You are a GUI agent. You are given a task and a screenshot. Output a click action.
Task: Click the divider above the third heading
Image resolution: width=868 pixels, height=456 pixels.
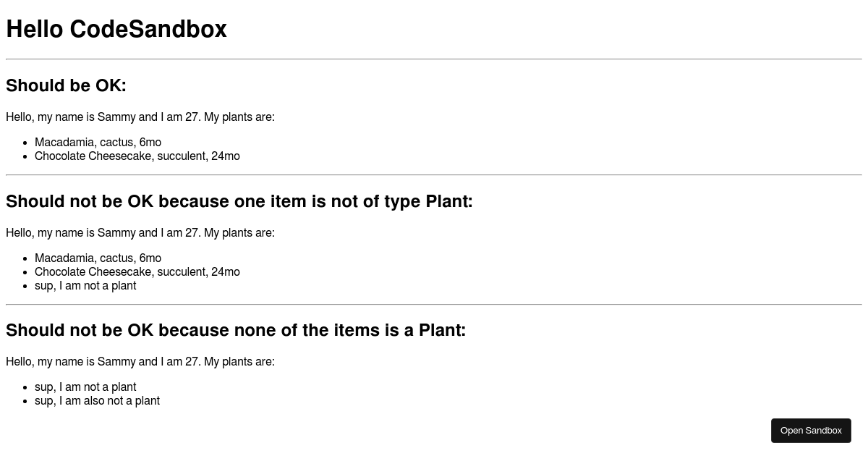coord(434,303)
